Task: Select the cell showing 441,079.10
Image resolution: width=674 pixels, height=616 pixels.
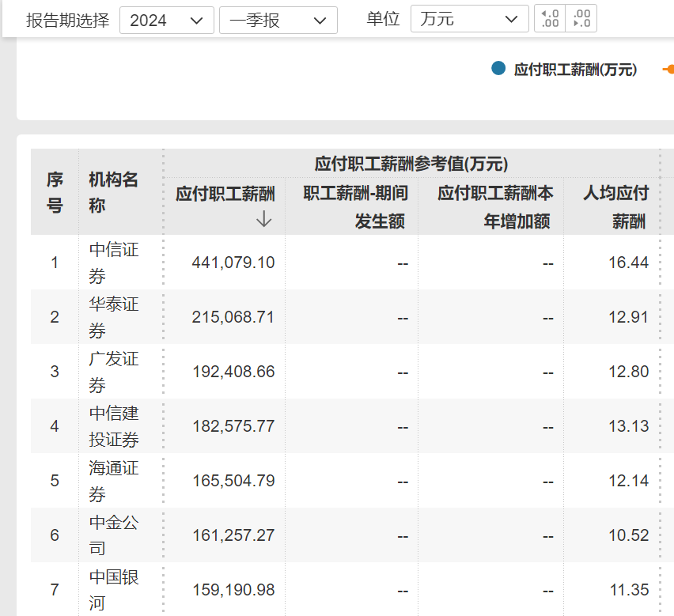Action: [233, 262]
